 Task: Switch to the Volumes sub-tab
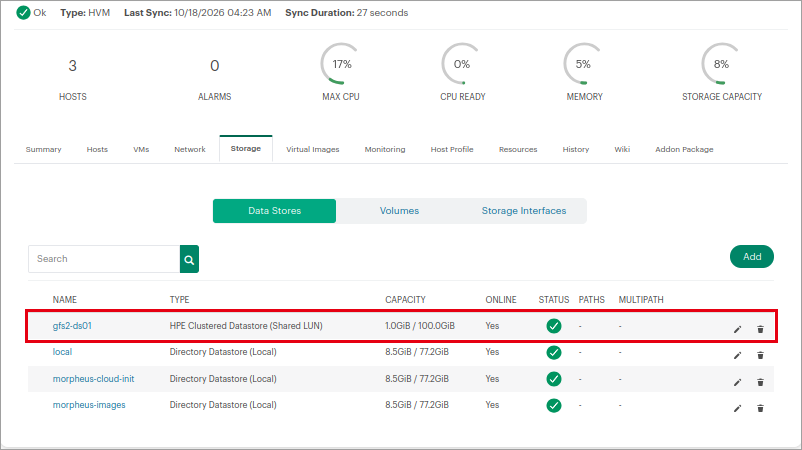tap(399, 211)
